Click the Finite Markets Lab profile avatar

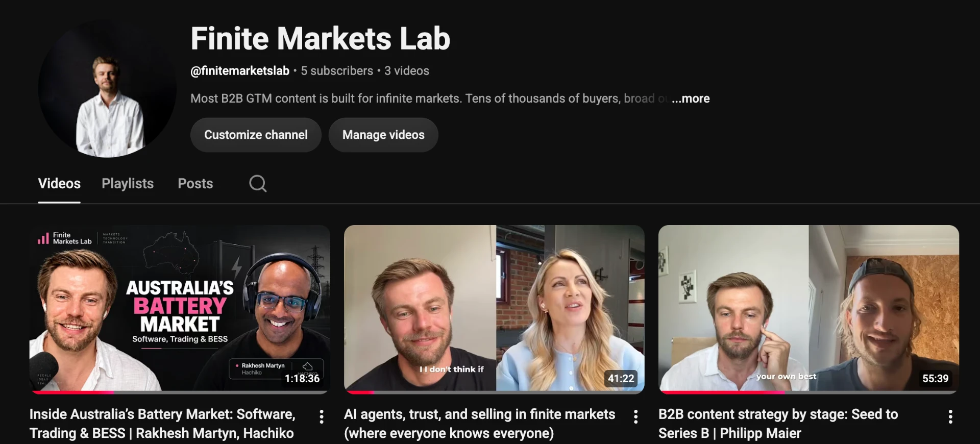[x=107, y=89]
